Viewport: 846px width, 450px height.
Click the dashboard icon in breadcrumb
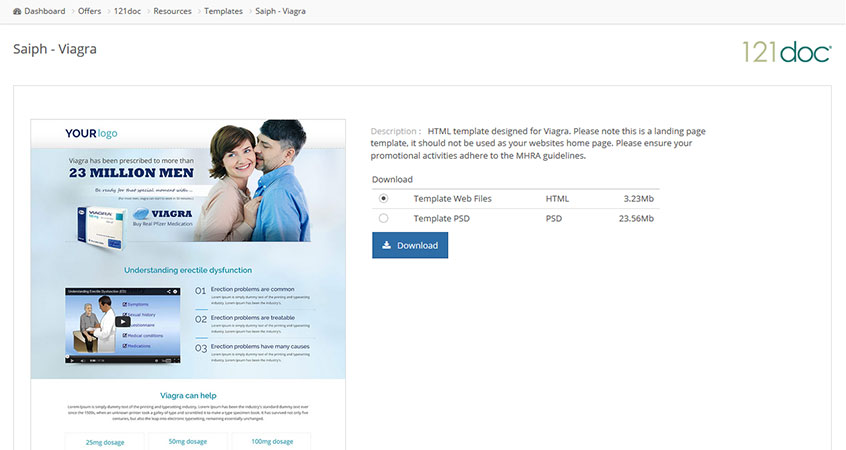pyautogui.click(x=17, y=11)
